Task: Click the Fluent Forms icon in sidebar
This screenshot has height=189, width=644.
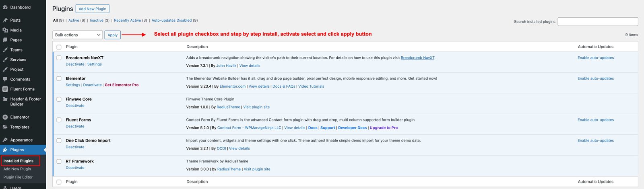Action: coord(5,89)
